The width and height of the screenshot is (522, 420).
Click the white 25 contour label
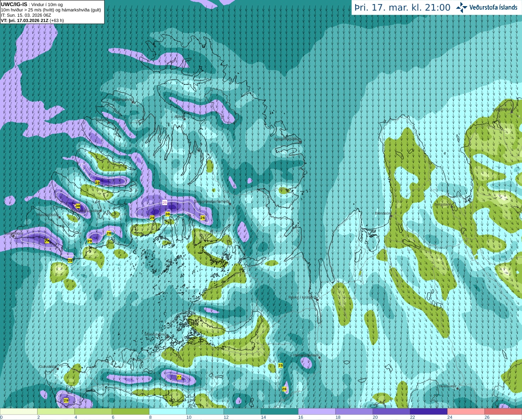[165, 202]
